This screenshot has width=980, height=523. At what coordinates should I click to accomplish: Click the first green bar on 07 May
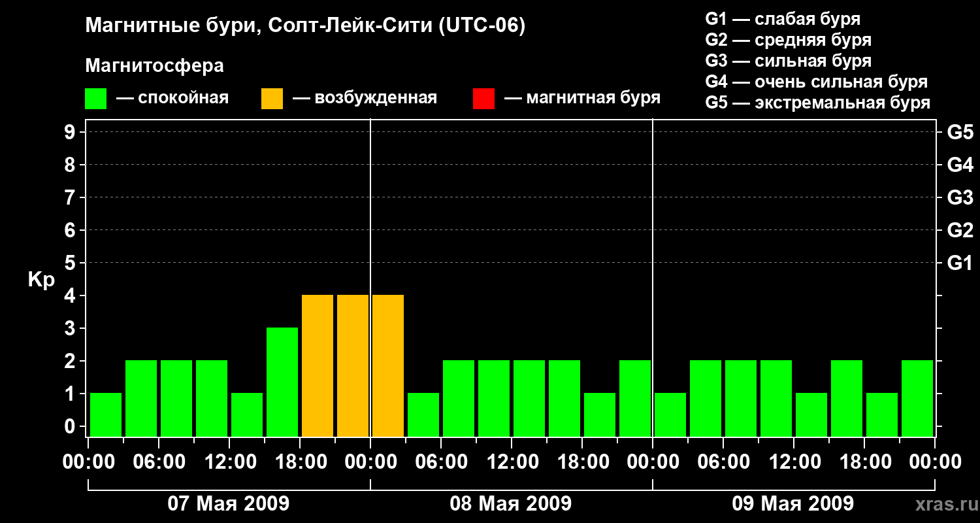[106, 414]
